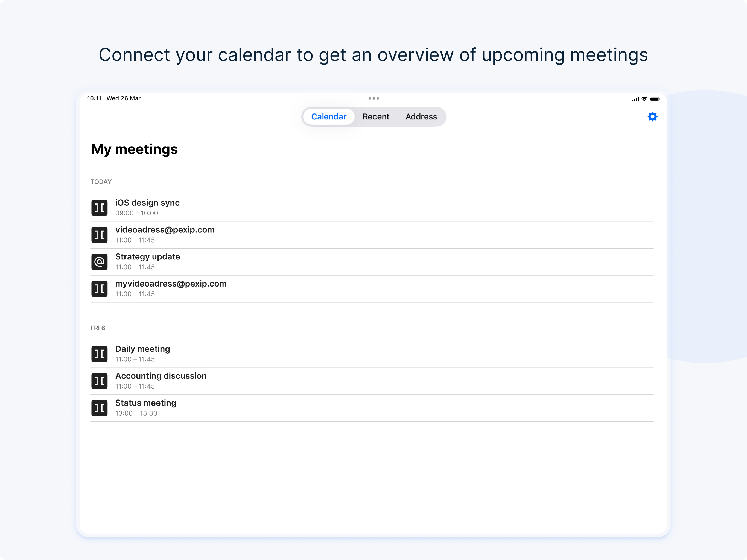This screenshot has width=747, height=560.
Task: Open the Daily meeting entry
Action: click(372, 354)
